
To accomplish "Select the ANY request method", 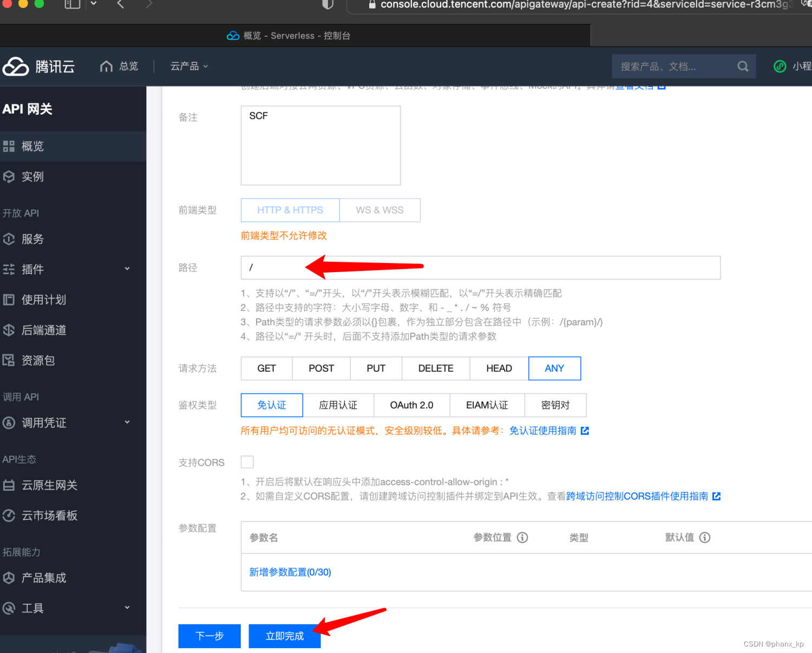I will pos(554,368).
